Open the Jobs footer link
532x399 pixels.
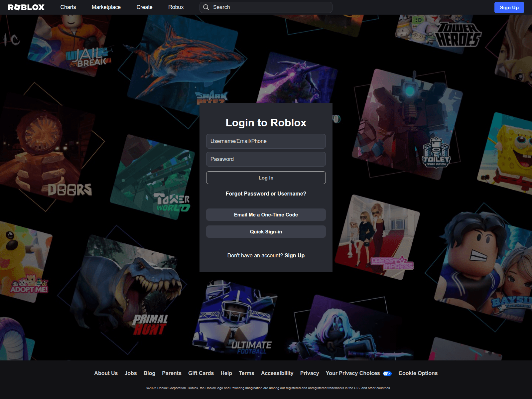pyautogui.click(x=131, y=373)
